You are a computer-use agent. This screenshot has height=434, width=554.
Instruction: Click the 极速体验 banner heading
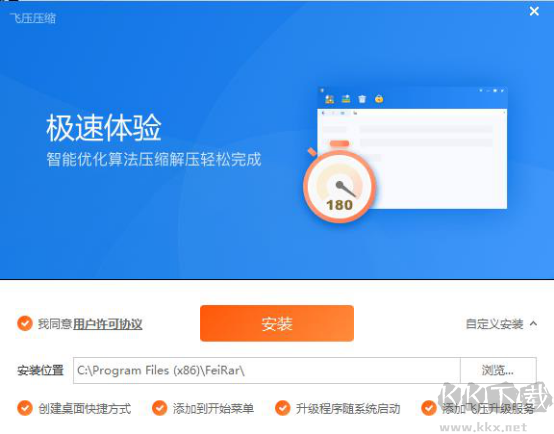[x=104, y=128]
